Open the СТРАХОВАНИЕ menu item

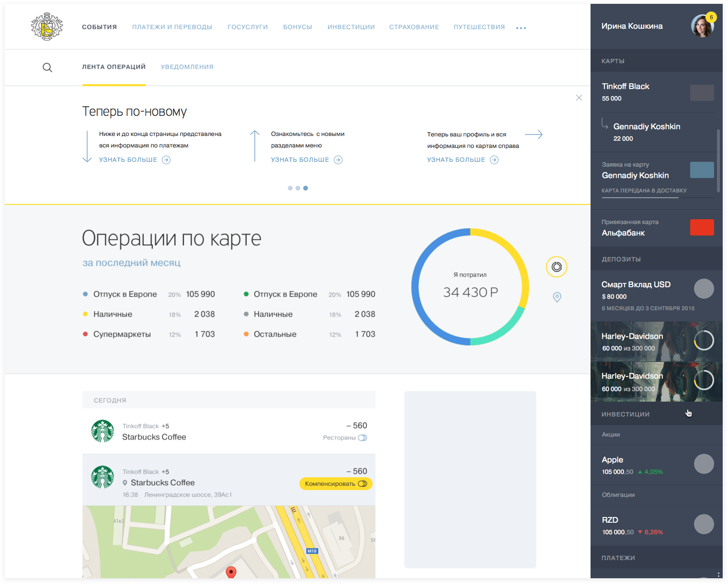tap(414, 27)
